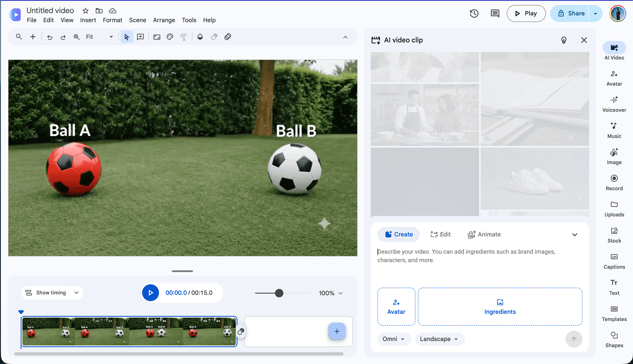Open the Share options dropdown arrow

coord(595,13)
